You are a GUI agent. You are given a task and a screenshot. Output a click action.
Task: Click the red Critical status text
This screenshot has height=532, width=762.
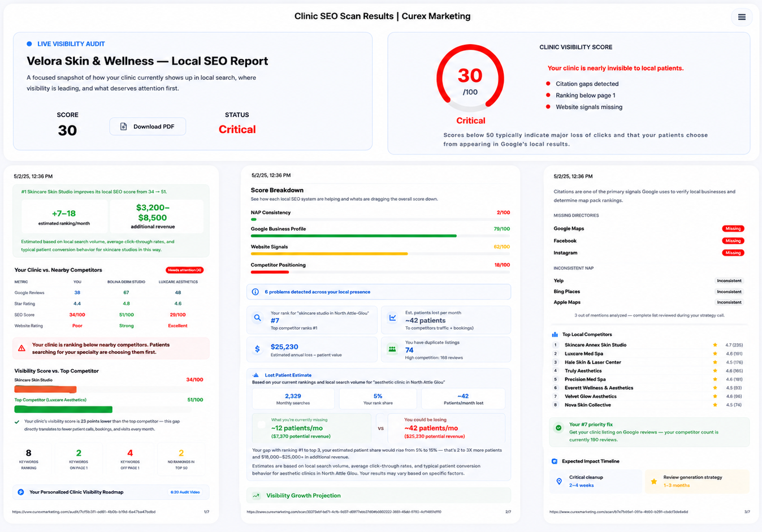pyautogui.click(x=237, y=129)
